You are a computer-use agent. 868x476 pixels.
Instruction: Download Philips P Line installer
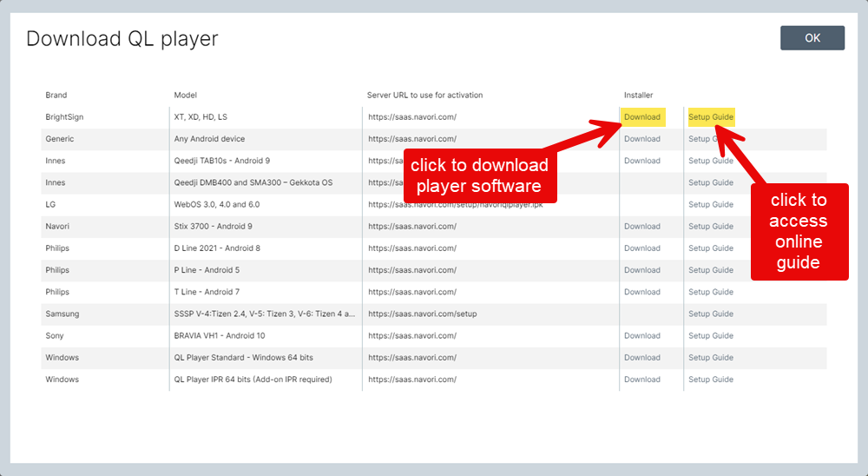click(x=642, y=270)
